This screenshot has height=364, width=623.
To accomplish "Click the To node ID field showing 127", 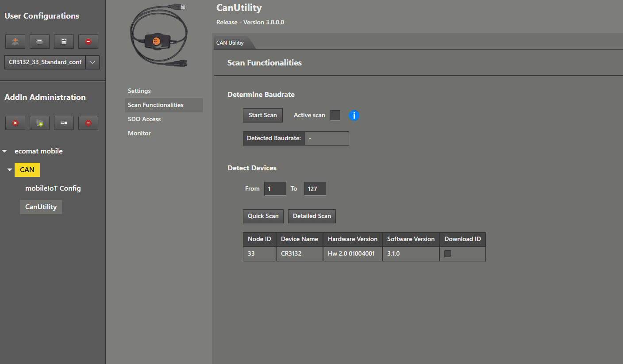I will click(315, 189).
